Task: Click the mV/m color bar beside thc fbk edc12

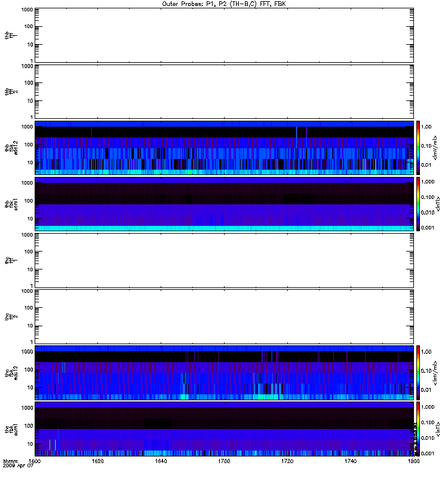Action: [x=418, y=372]
